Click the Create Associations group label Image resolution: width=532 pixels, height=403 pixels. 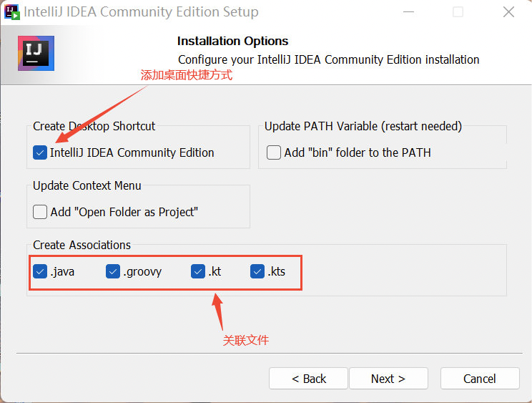point(82,245)
